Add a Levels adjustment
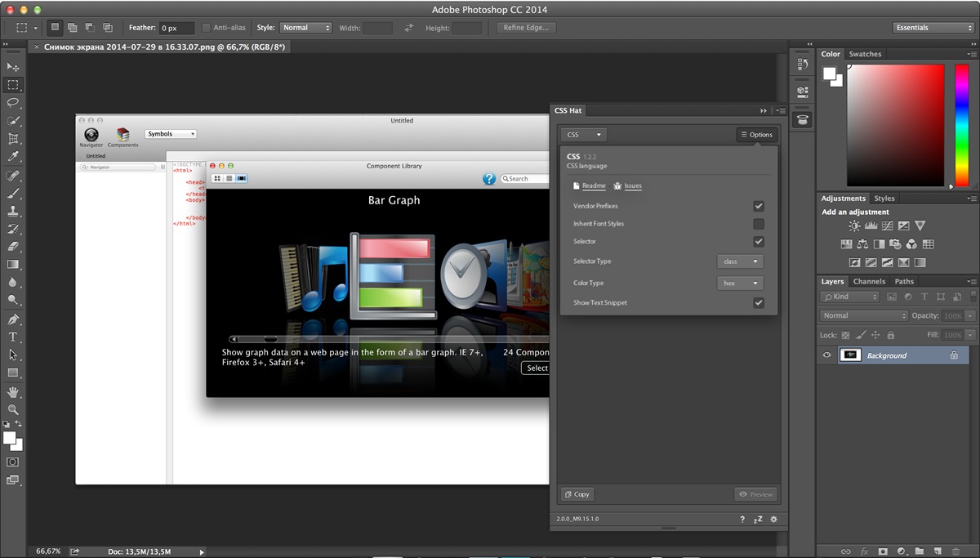Image resolution: width=980 pixels, height=558 pixels. (x=871, y=225)
